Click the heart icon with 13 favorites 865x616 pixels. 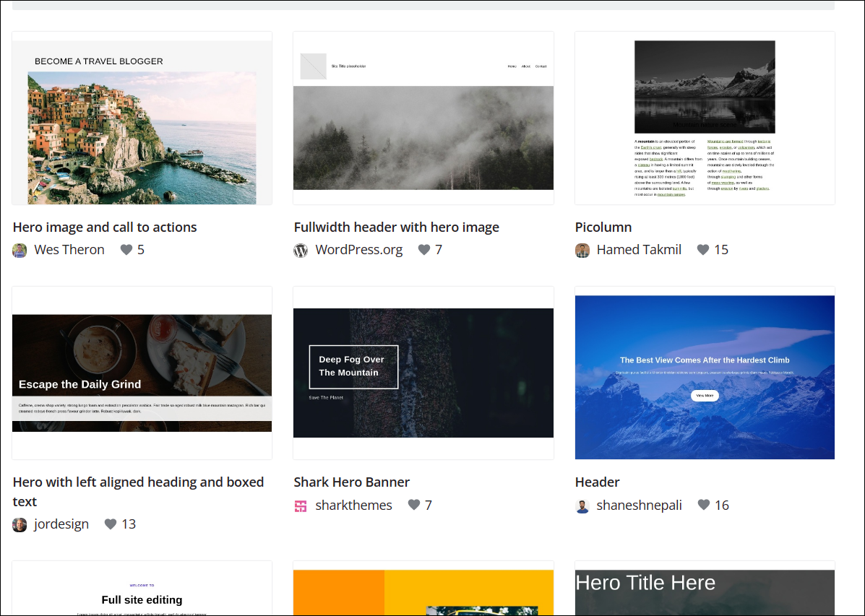tap(111, 524)
